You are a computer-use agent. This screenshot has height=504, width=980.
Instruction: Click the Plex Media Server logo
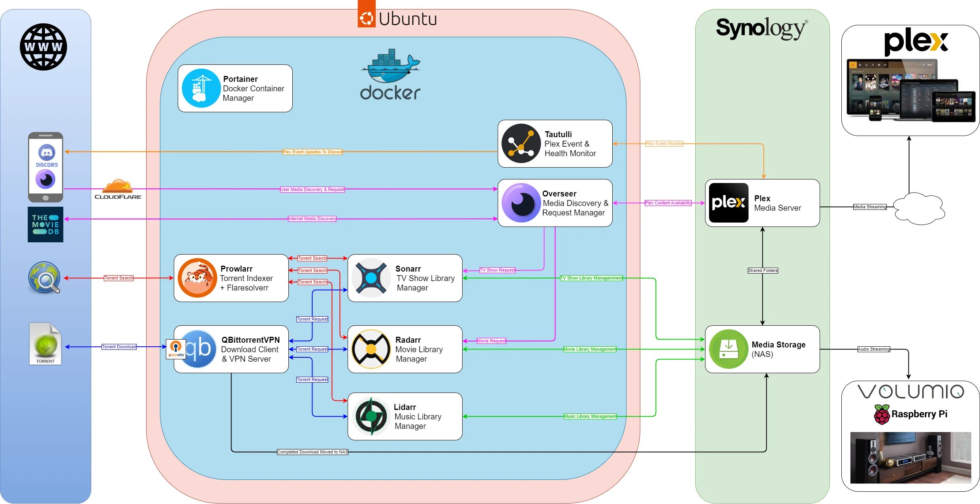[x=728, y=203]
